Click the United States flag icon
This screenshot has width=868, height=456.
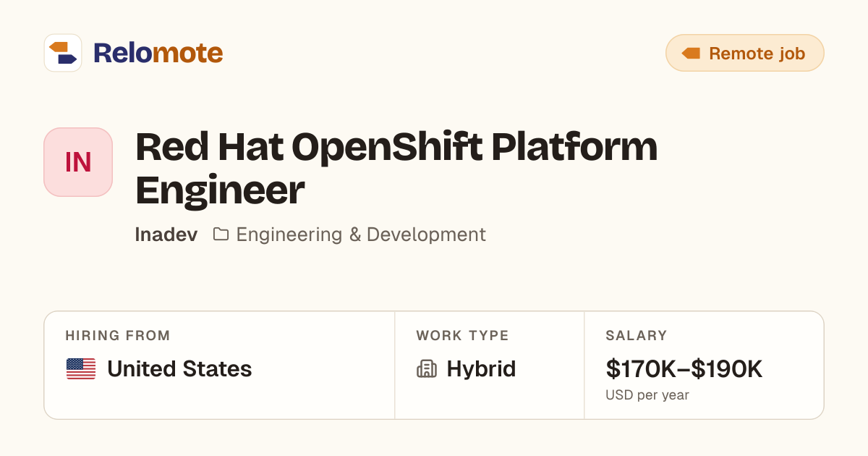81,369
